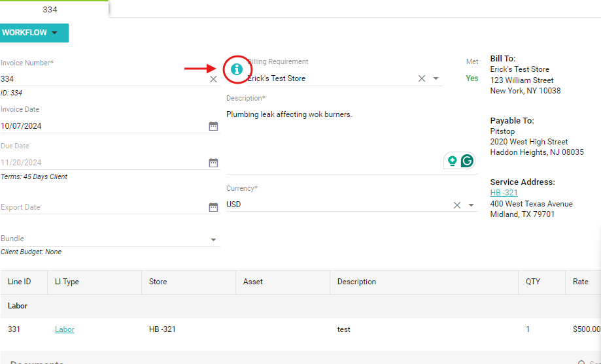
Task: Click the green lightbulb suggestion icon
Action: [x=451, y=161]
